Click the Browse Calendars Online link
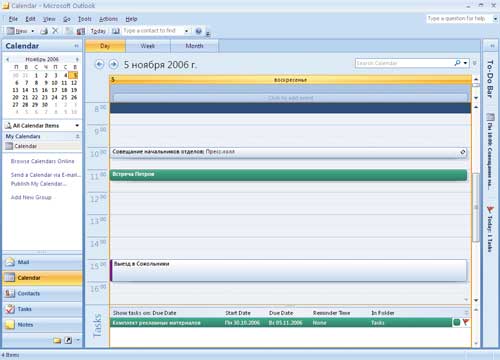Screen dimensions: 500x360 click(42, 161)
